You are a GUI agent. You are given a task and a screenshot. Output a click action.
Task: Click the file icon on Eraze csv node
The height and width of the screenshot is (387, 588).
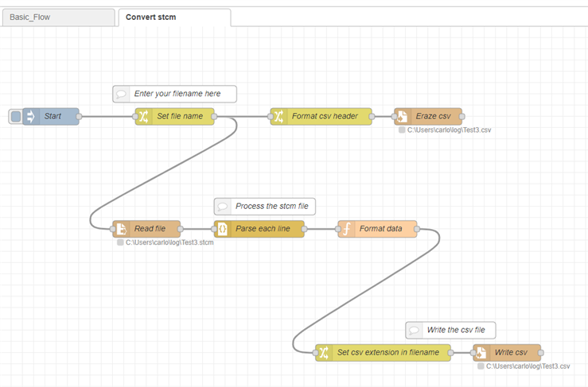pyautogui.click(x=403, y=117)
